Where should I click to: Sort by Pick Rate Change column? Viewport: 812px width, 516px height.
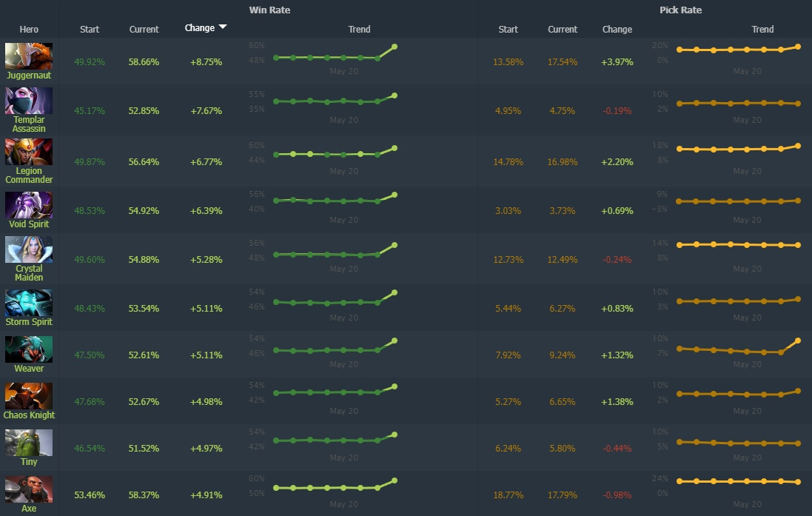pos(617,30)
